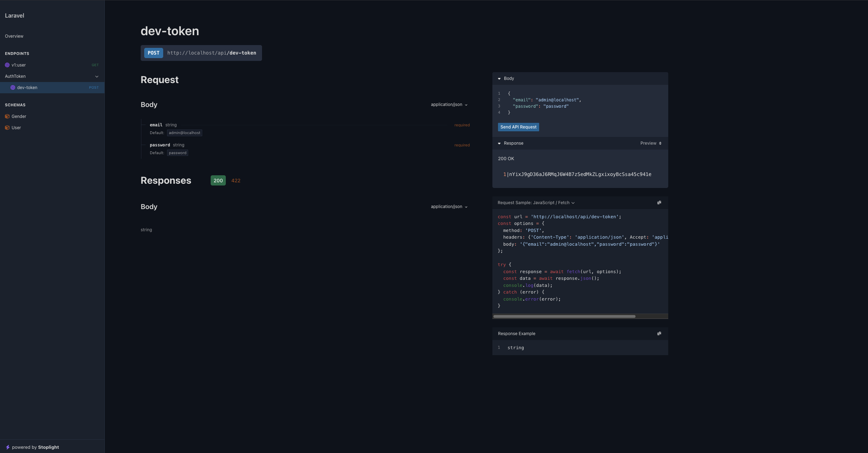Image resolution: width=868 pixels, height=453 pixels.
Task: Click the Gender schema cube icon
Action: pos(7,117)
